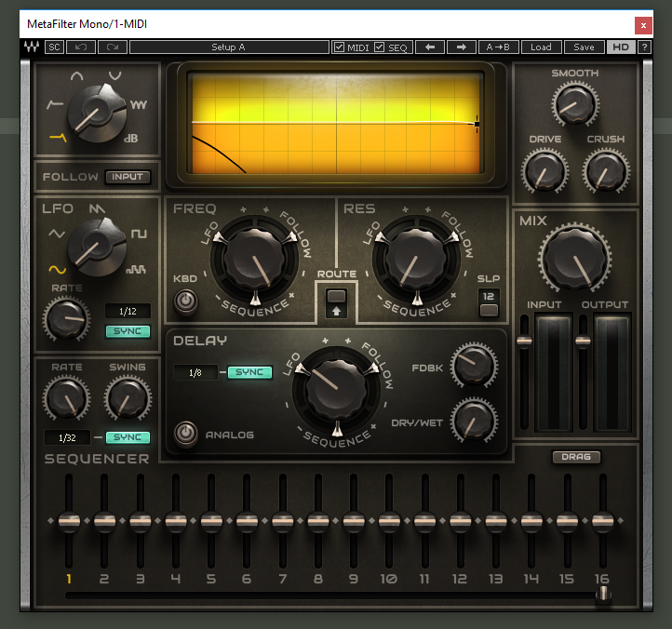Go to previous preset with left arrow
The height and width of the screenshot is (629, 672).
tap(430, 47)
